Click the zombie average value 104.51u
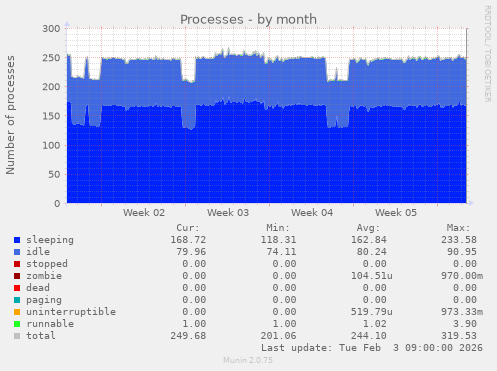The image size is (497, 371). [372, 276]
